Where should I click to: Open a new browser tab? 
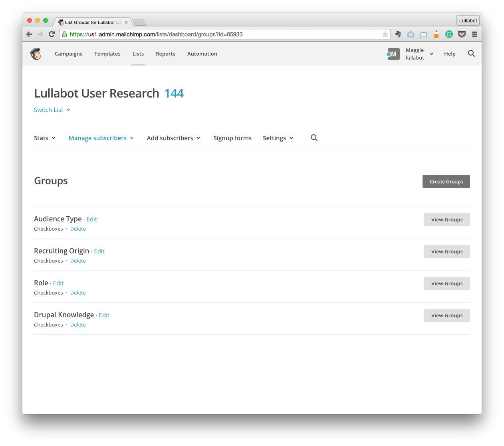pos(139,22)
